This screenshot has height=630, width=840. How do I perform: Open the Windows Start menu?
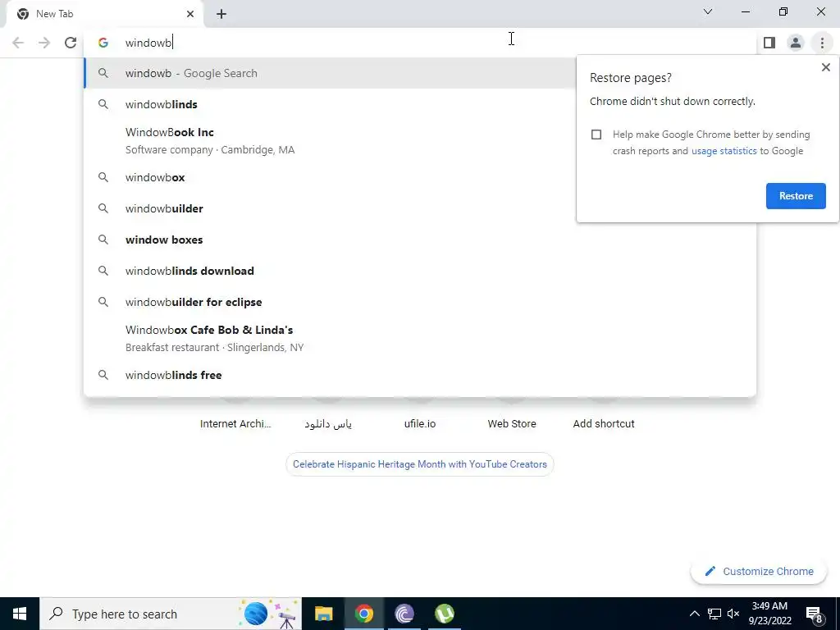coord(20,614)
